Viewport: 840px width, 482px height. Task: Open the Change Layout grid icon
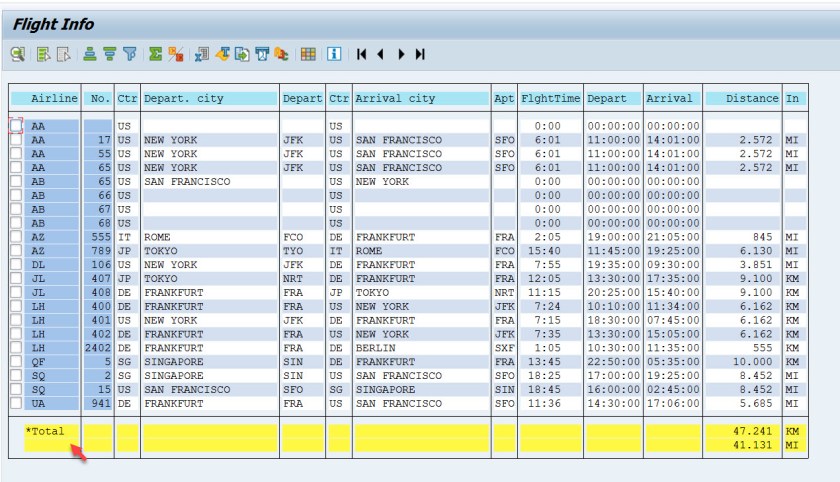coord(308,54)
